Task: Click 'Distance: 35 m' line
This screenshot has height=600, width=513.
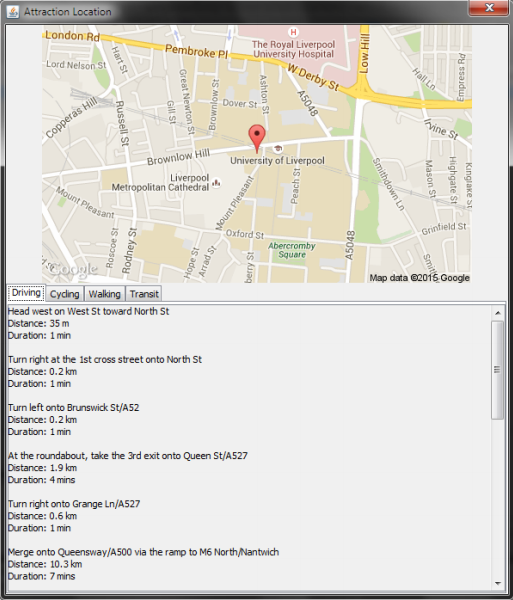Action: tap(39, 323)
